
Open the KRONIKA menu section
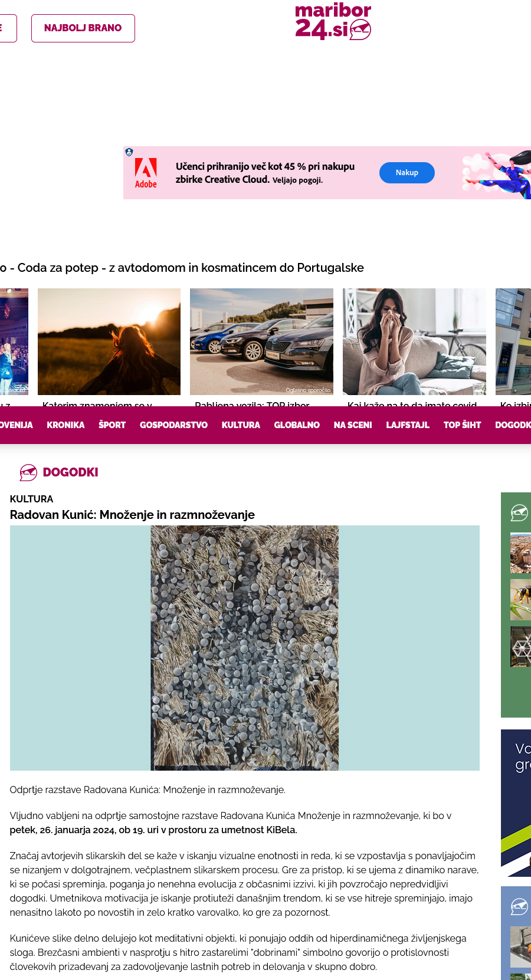tap(65, 425)
